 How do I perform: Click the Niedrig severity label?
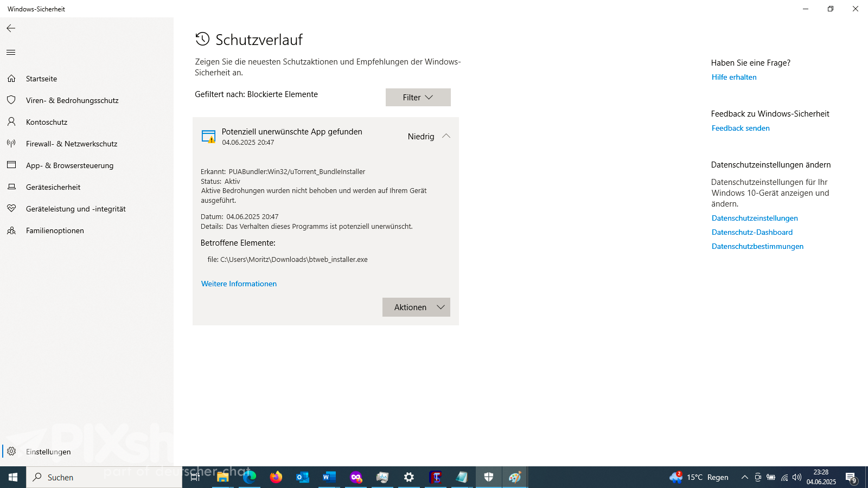tap(421, 137)
